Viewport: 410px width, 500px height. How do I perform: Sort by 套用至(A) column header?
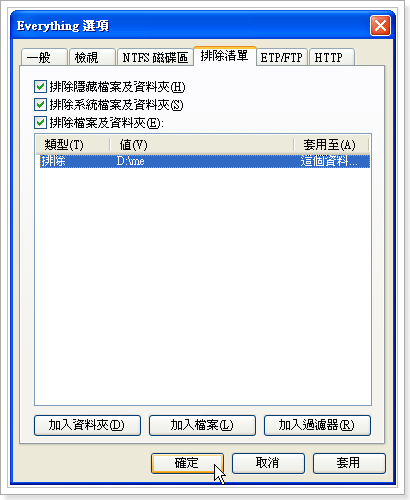(331, 145)
